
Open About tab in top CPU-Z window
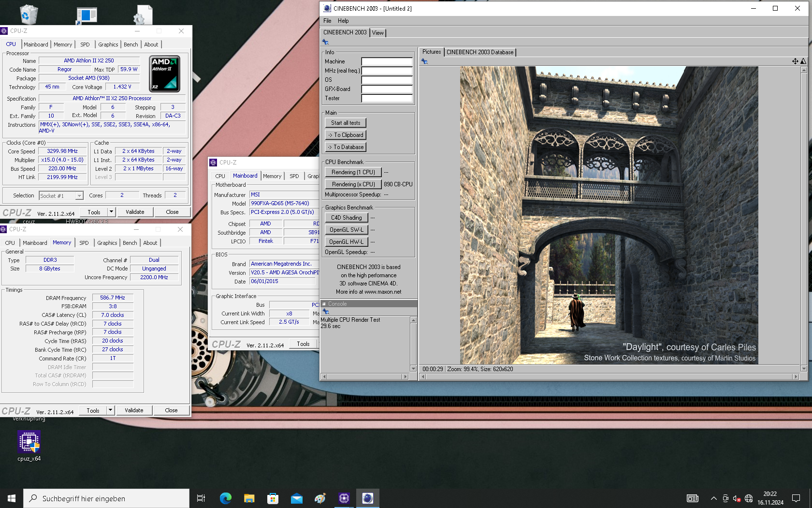[x=151, y=45]
